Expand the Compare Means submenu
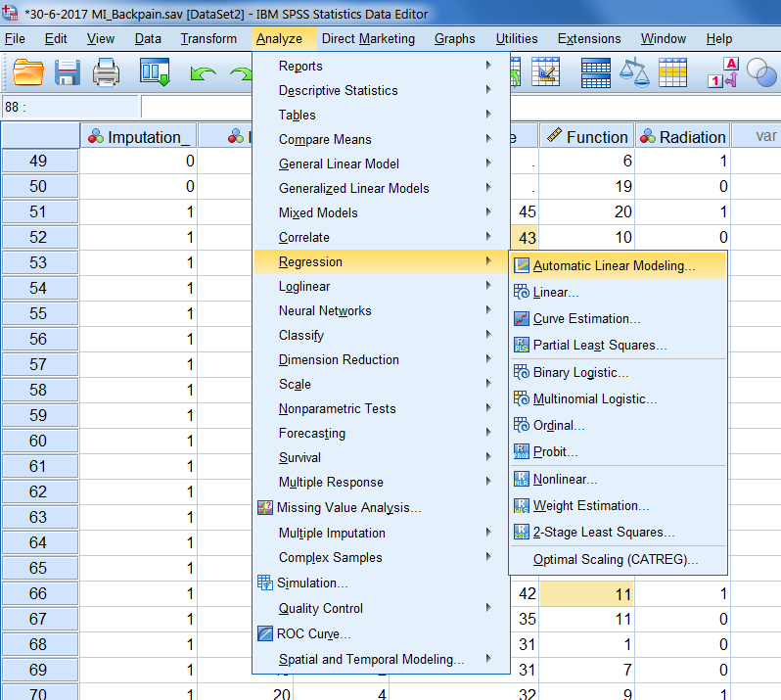Screen dimensions: 781x700 pyautogui.click(x=325, y=139)
